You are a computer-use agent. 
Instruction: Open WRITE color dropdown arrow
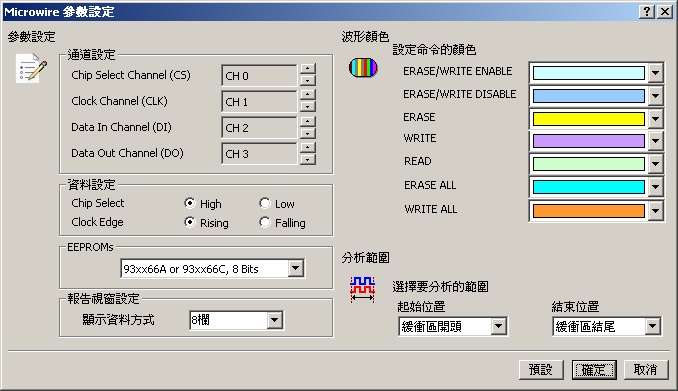click(656, 141)
